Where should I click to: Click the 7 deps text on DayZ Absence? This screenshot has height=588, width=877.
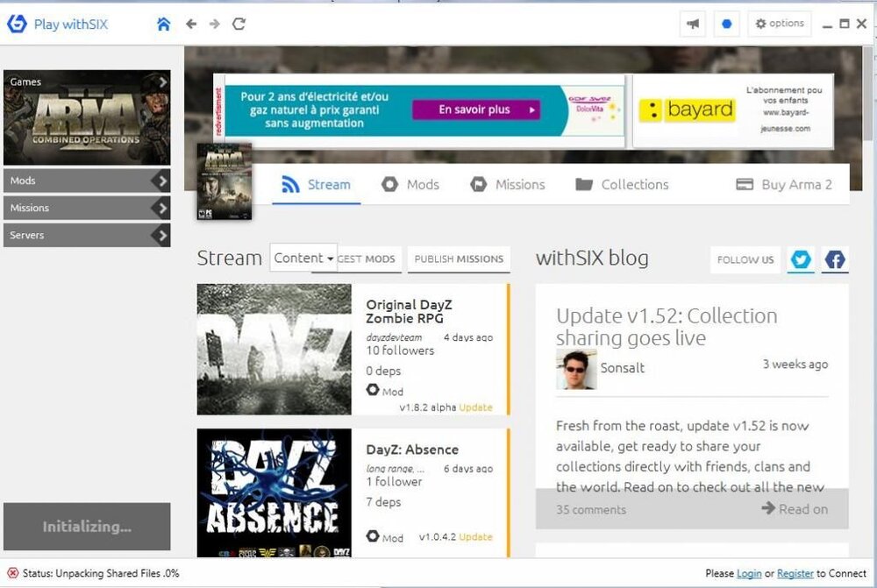tap(383, 502)
